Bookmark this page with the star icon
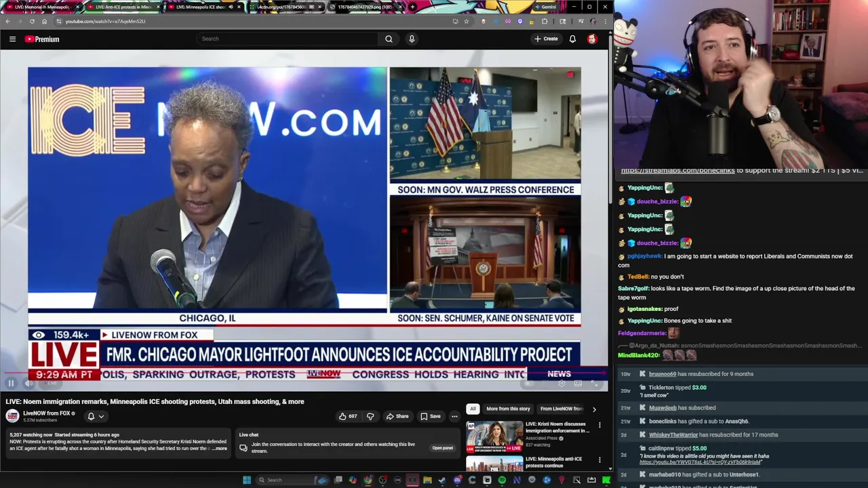 click(x=466, y=21)
